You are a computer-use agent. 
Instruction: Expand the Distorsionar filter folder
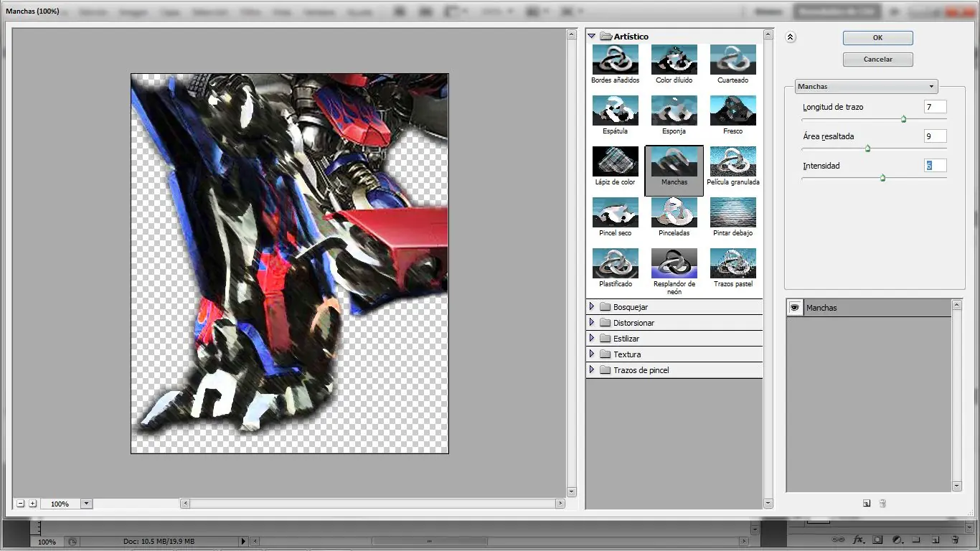pos(592,323)
